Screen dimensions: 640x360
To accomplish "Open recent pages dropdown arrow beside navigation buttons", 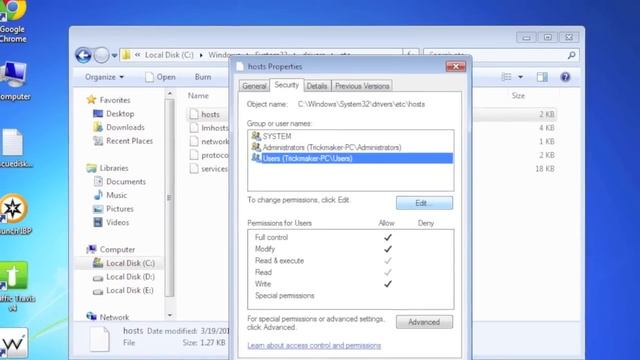I will [x=115, y=56].
